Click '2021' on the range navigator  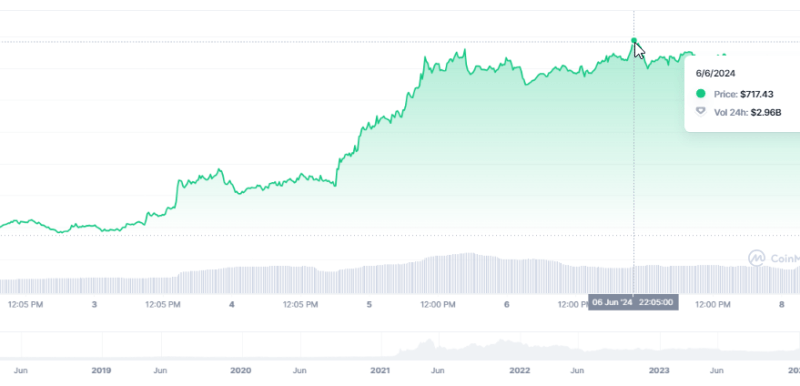(x=380, y=370)
